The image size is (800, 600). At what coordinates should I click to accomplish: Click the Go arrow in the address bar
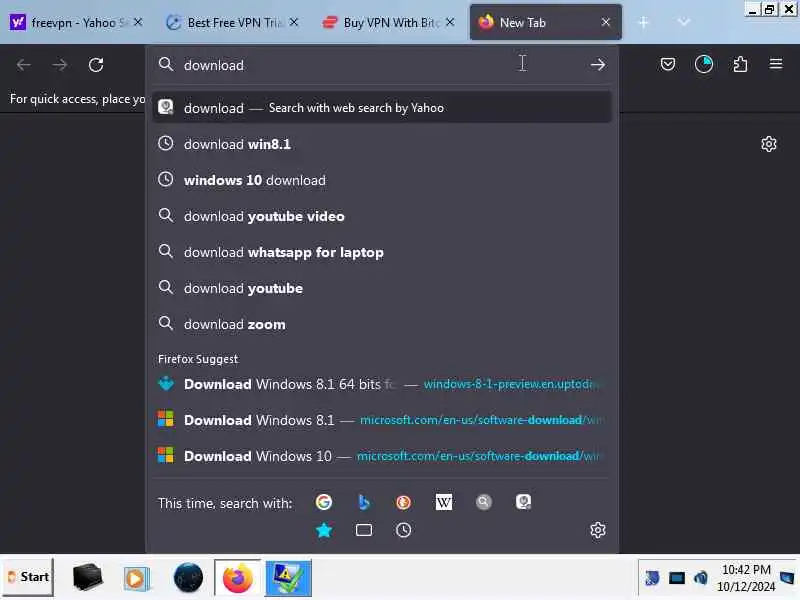[x=597, y=65]
